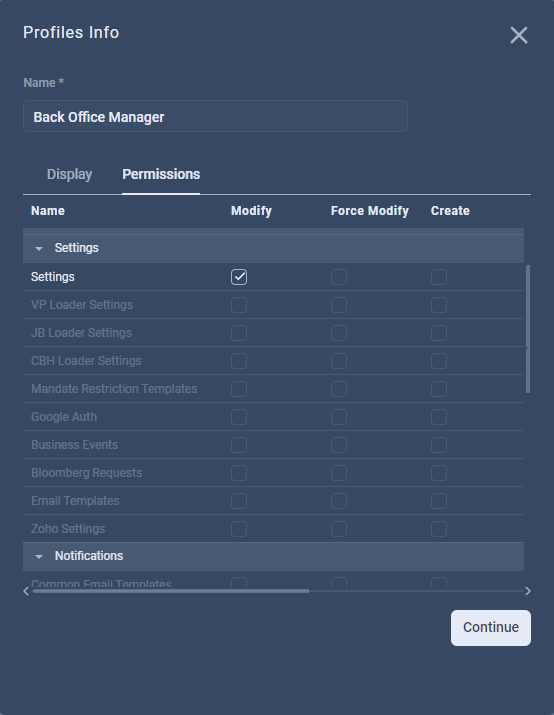Close the Profiles Info dialog
Image resolution: width=554 pixels, height=715 pixels.
pyautogui.click(x=518, y=35)
